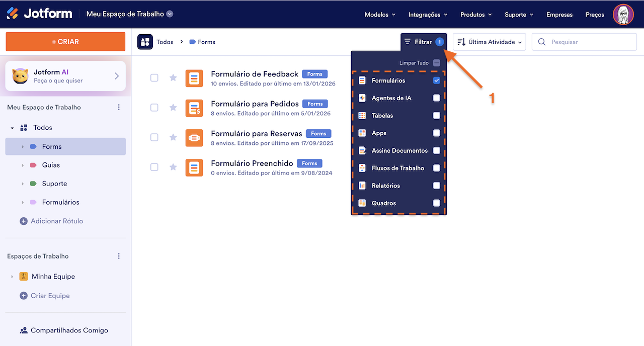Open options menu for Meu Espaço de Trabalho

[x=119, y=107]
